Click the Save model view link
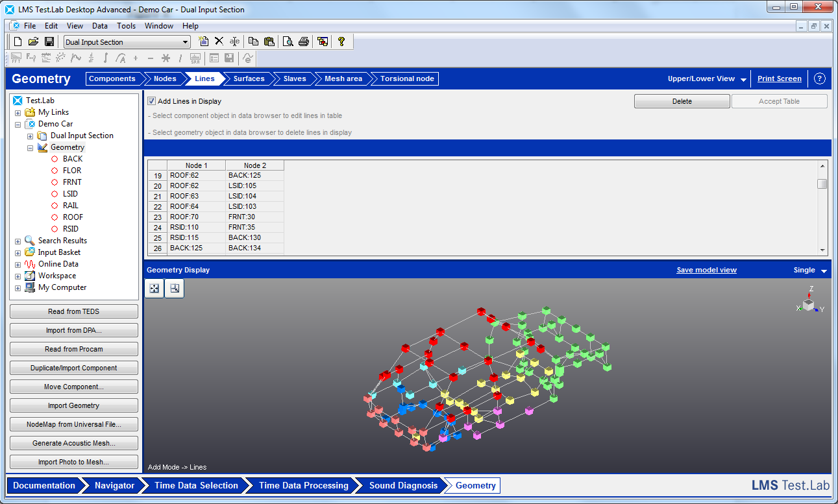838x504 pixels. (x=706, y=270)
